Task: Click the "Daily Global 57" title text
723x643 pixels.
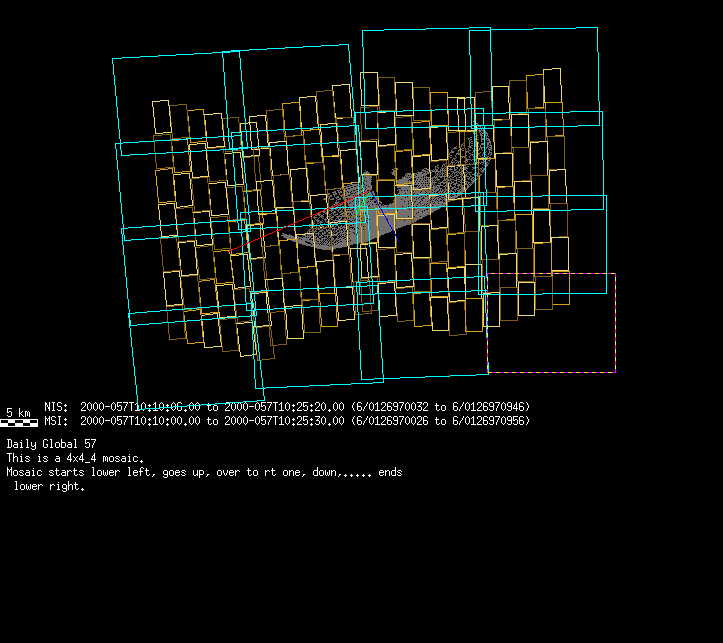Action: 52,443
